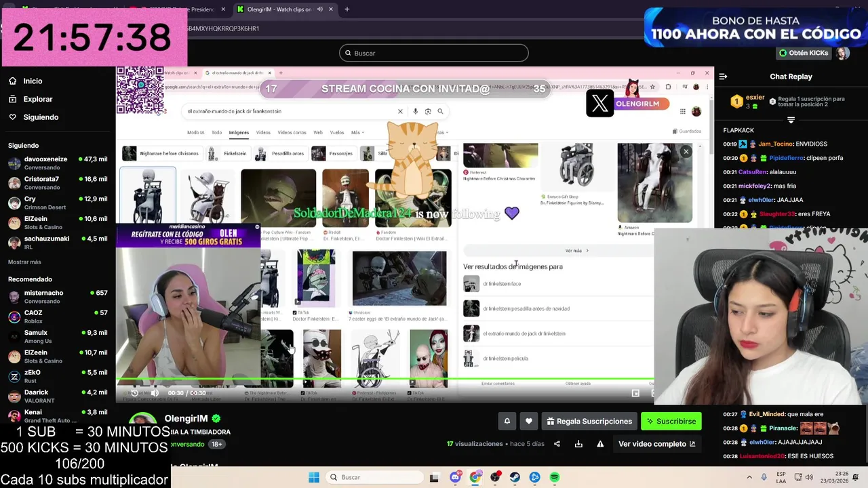The image size is (868, 488).
Task: Click Regala Suscripciones gift button
Action: coord(589,421)
